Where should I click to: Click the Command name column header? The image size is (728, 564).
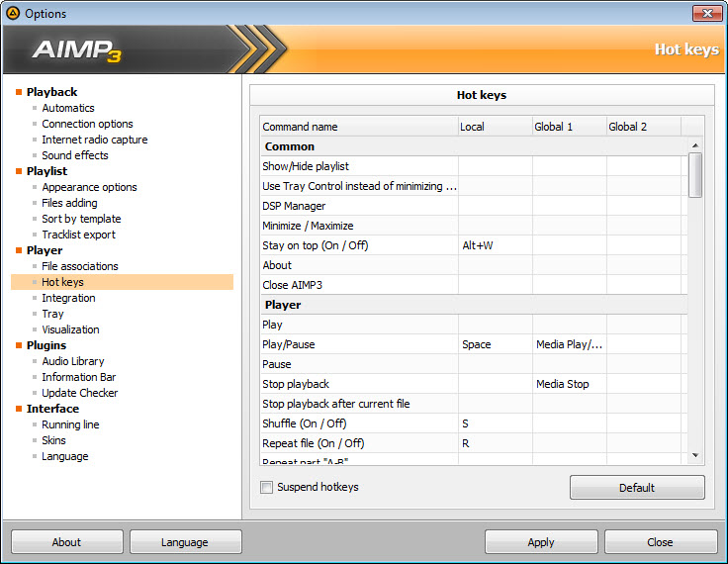pyautogui.click(x=359, y=127)
